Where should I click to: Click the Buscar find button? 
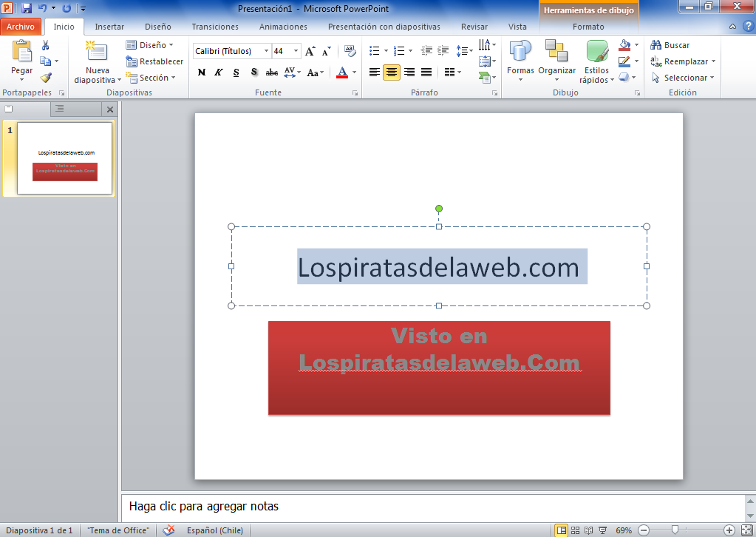(670, 45)
